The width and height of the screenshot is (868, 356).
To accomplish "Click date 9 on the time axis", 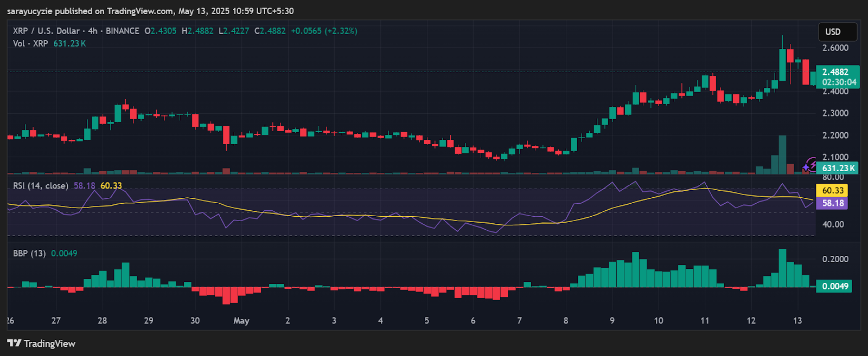I will pos(612,321).
